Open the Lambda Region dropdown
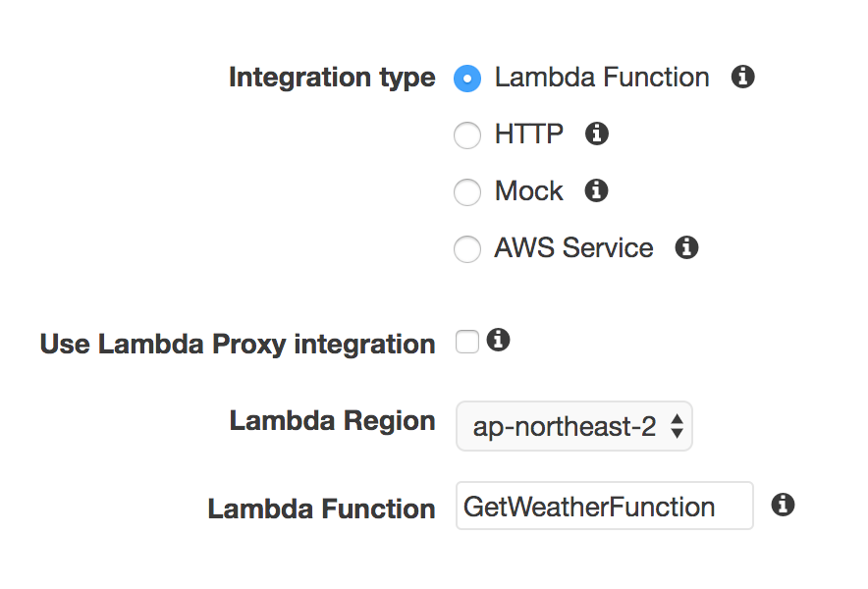Viewport: 868px width, 589px height. (x=574, y=426)
